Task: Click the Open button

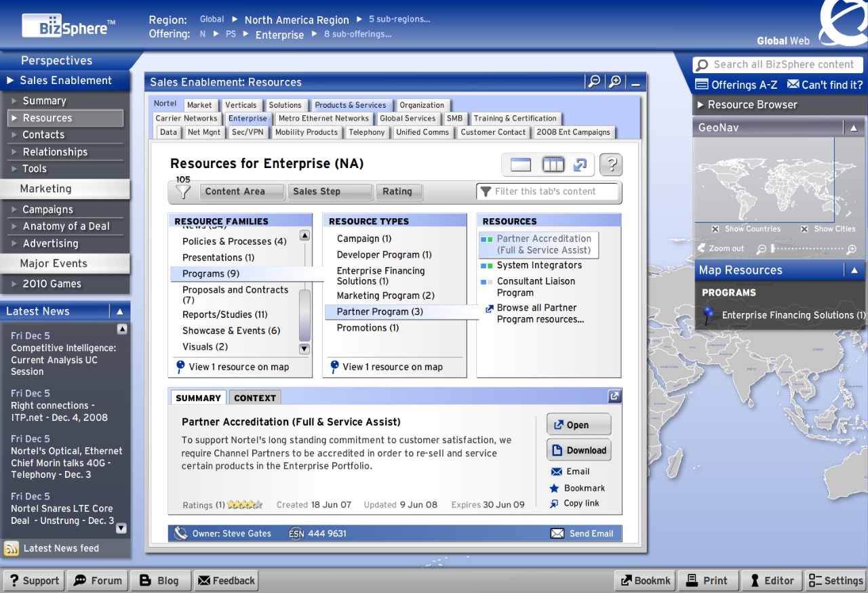Action: (x=578, y=425)
